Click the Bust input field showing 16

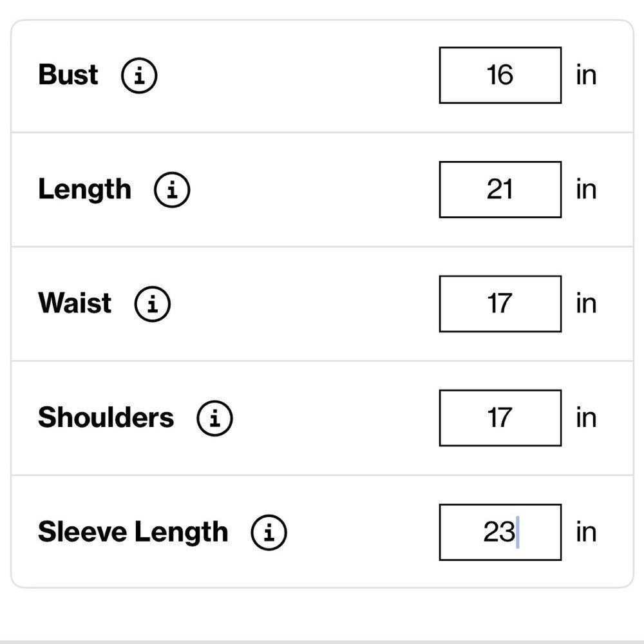coord(500,75)
